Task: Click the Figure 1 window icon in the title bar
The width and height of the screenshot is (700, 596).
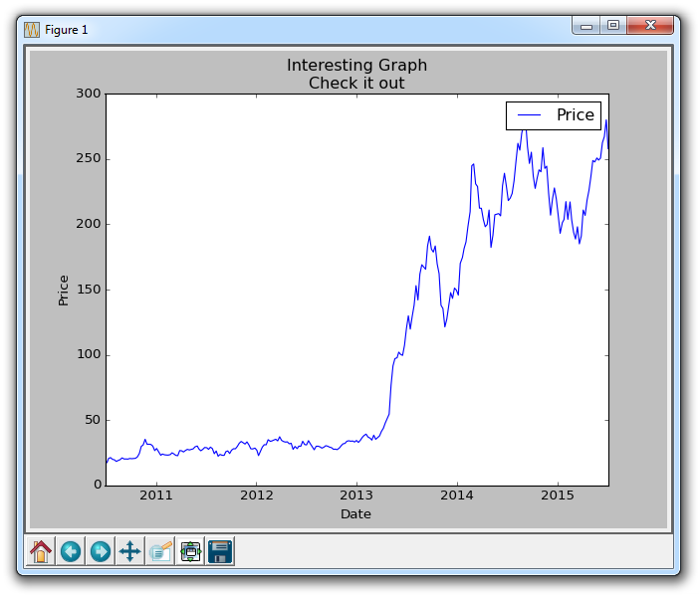Action: [31, 29]
